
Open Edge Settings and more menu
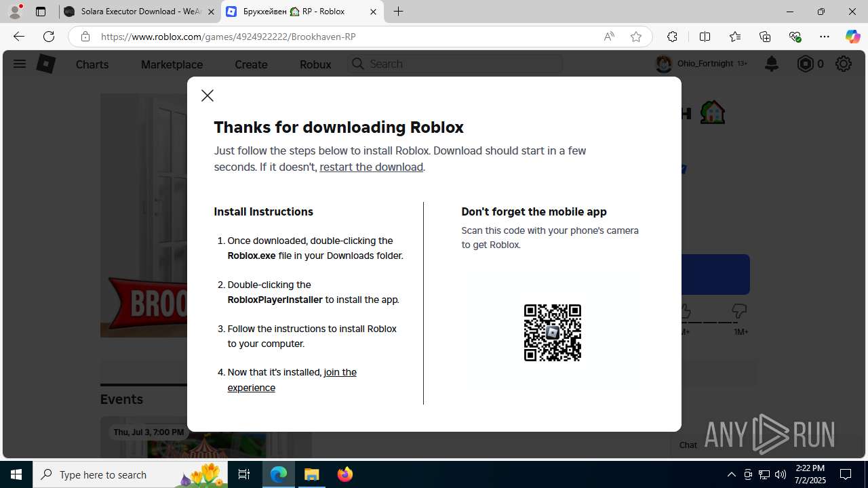tap(825, 37)
